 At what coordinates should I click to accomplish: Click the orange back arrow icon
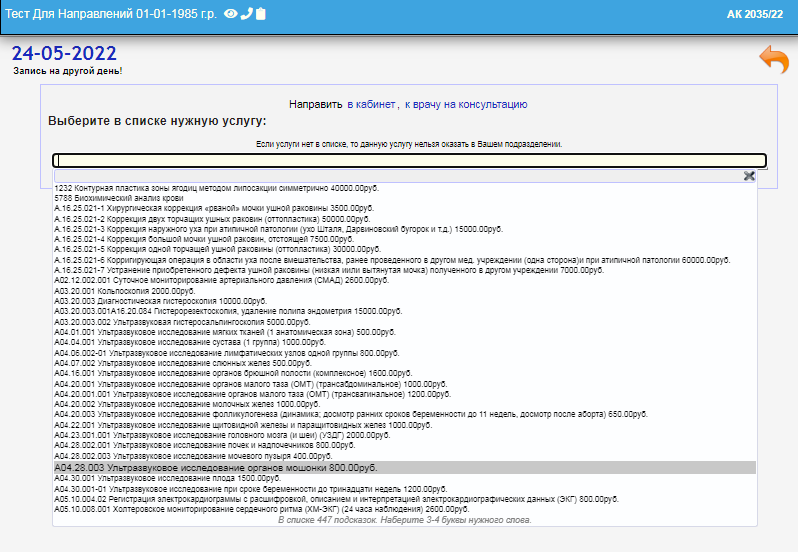click(773, 60)
